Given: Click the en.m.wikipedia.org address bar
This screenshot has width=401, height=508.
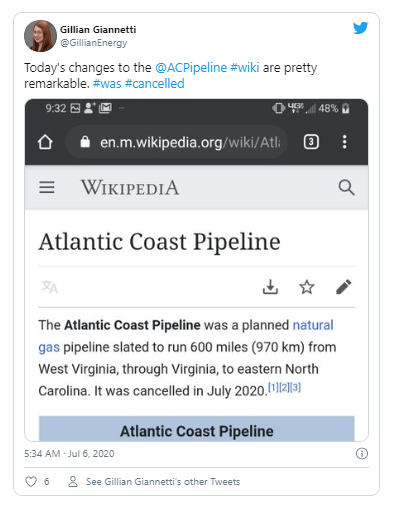Looking at the screenshot, I should point(177,142).
